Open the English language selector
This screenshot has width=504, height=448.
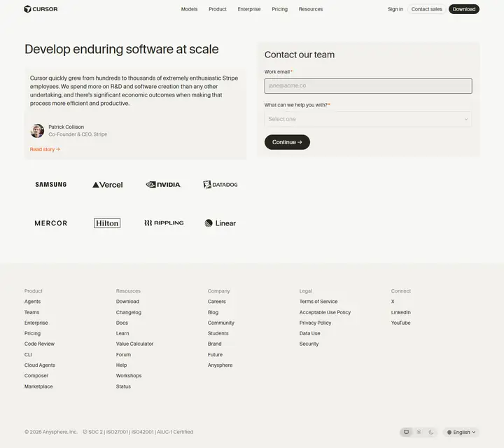tap(461, 433)
